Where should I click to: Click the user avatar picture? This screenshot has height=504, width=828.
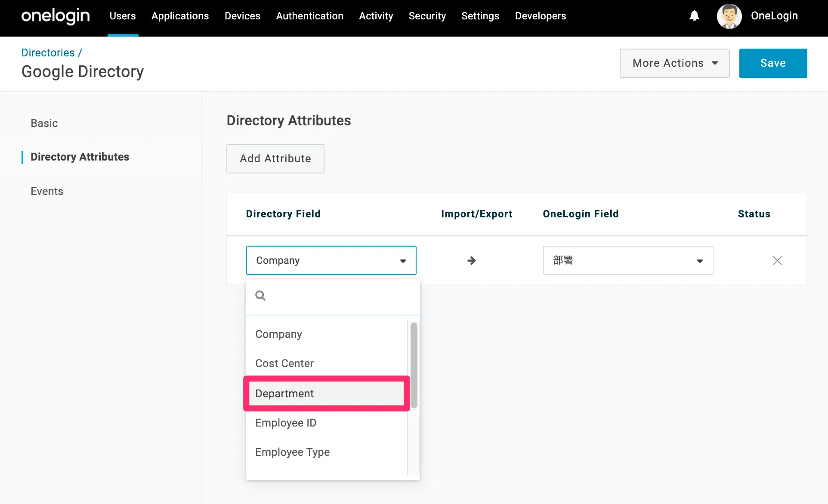(x=729, y=16)
